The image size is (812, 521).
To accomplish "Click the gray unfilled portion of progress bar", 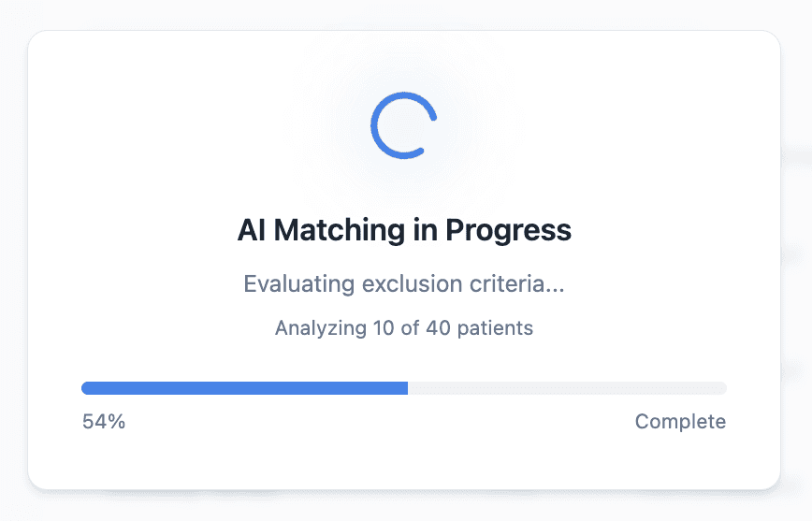I will pyautogui.click(x=567, y=388).
